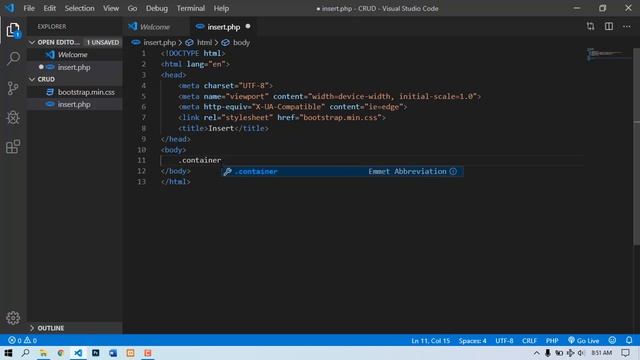Open the More Actions ellipsis menu

coord(627,27)
